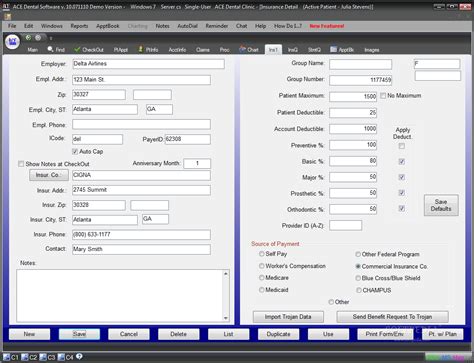The width and height of the screenshot is (474, 363).
Task: Click the Employer input field
Action: click(148, 64)
